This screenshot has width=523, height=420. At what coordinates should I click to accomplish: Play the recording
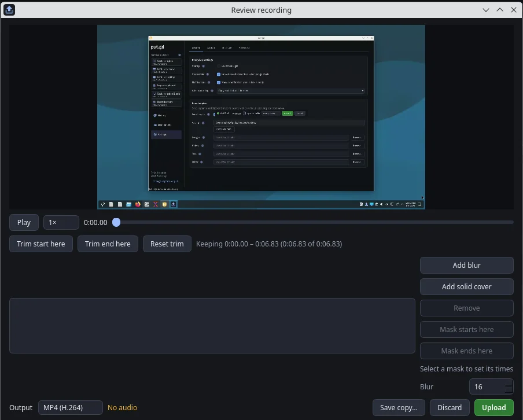click(x=24, y=223)
